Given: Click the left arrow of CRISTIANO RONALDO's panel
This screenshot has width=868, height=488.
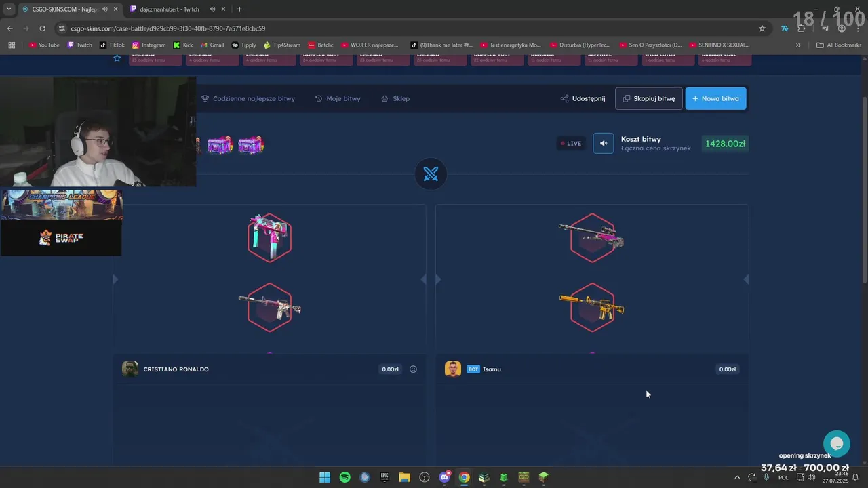Looking at the screenshot, I should coord(115,279).
